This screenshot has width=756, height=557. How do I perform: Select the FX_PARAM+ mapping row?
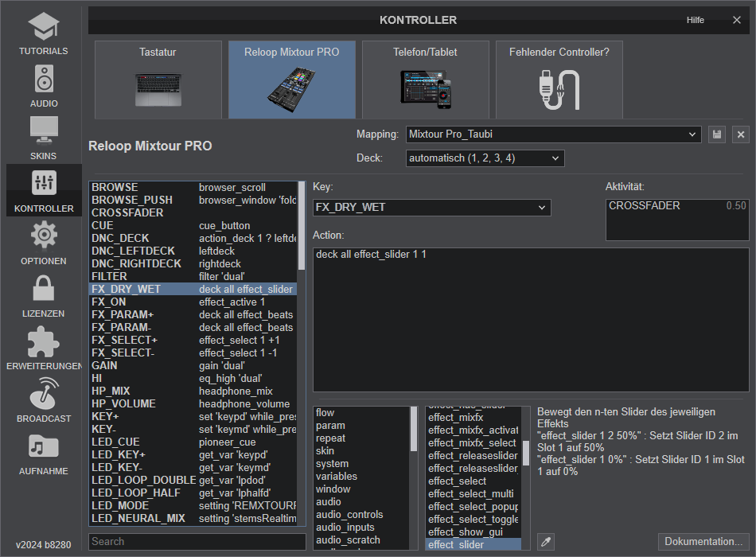tap(193, 315)
